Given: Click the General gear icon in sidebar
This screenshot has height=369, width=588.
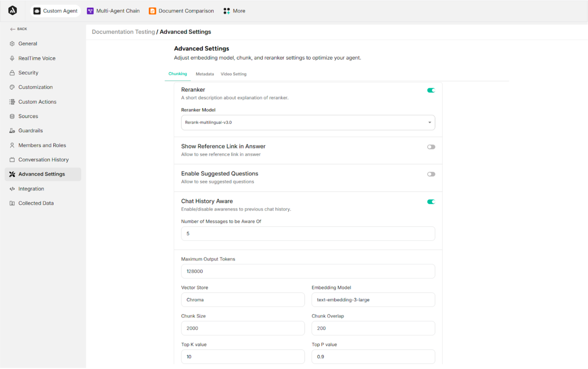Looking at the screenshot, I should 12,44.
